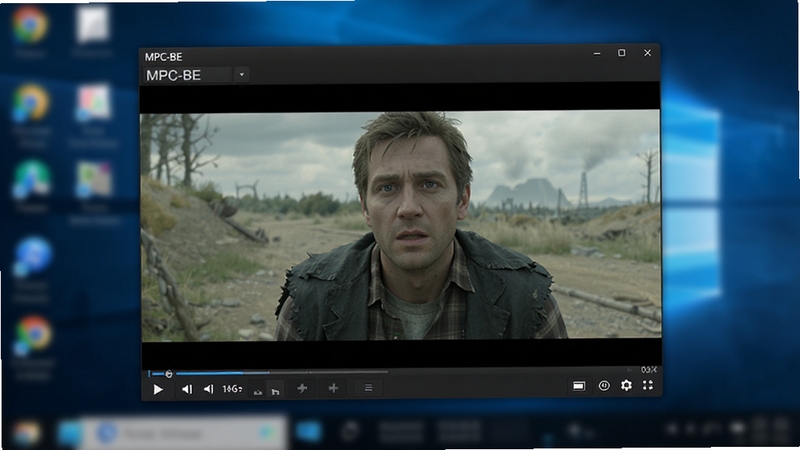Click the seek bar's round handle
The image size is (800, 450).
[x=169, y=374]
